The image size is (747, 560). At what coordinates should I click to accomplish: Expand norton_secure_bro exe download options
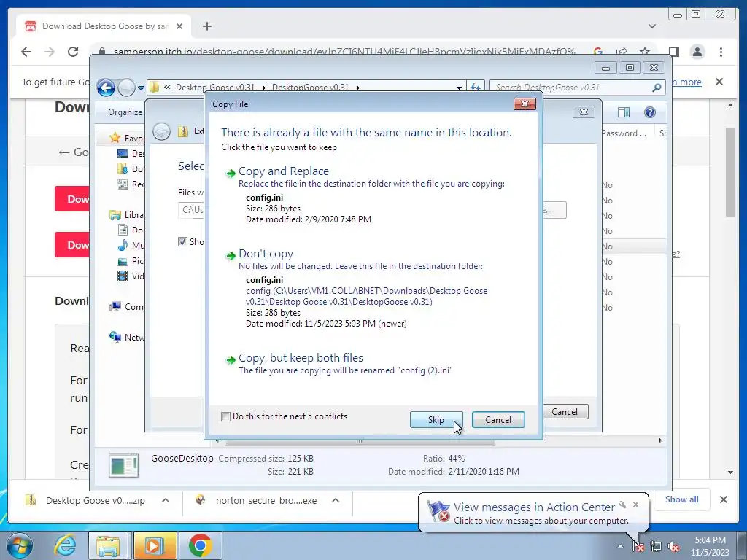click(x=336, y=500)
